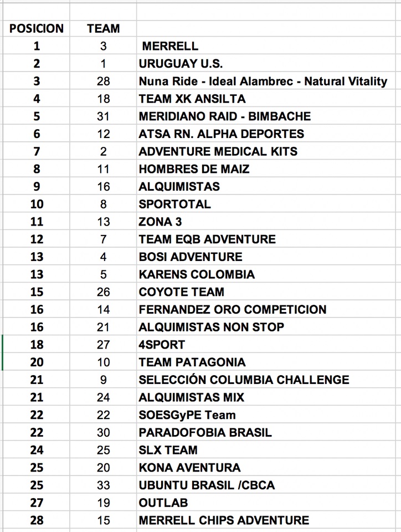Screen dimensions: 401x532
Task: Select the Nuna Ride - Ideal Alambrec cell
Action: coord(263,81)
